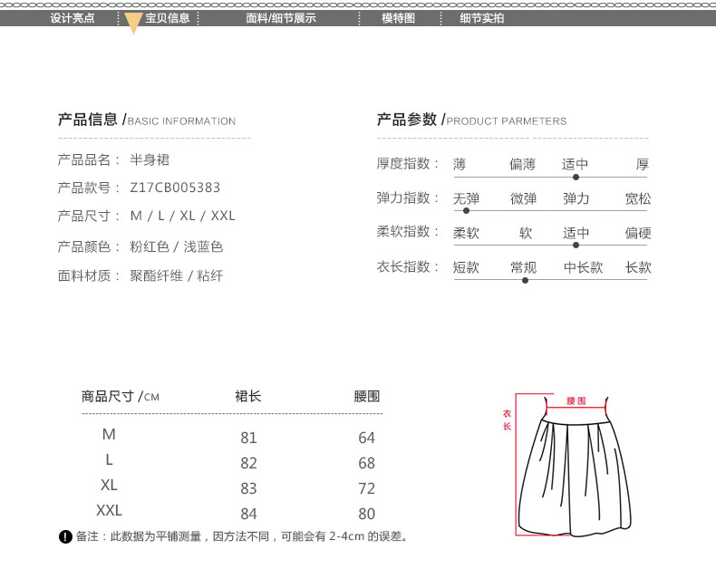Click the XXL row in size table
716x588 pixels.
point(109,510)
